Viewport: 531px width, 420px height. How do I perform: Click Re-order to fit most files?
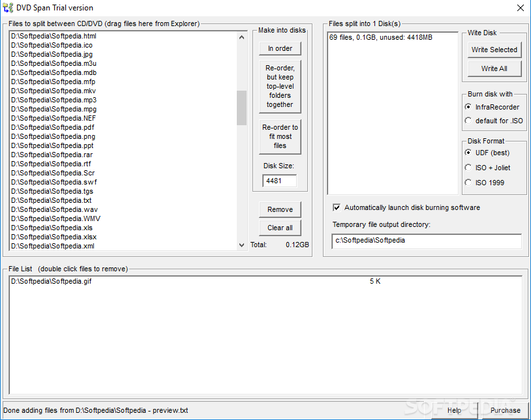(x=280, y=136)
